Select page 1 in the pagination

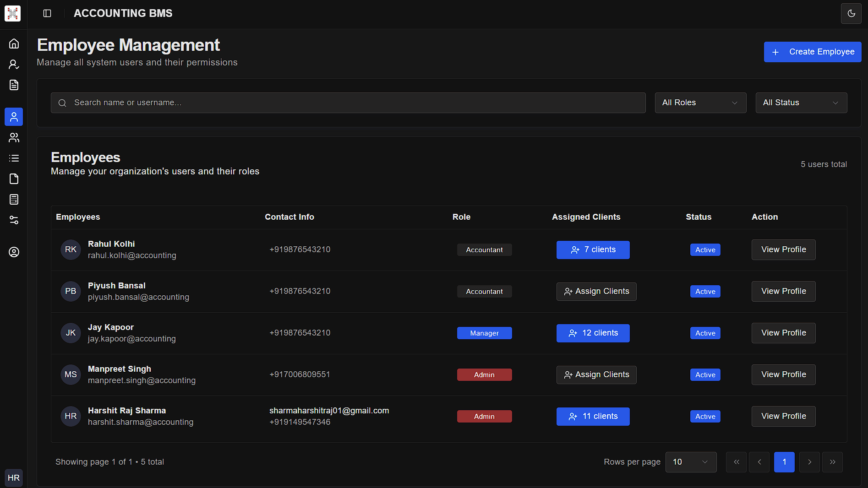pyautogui.click(x=784, y=462)
